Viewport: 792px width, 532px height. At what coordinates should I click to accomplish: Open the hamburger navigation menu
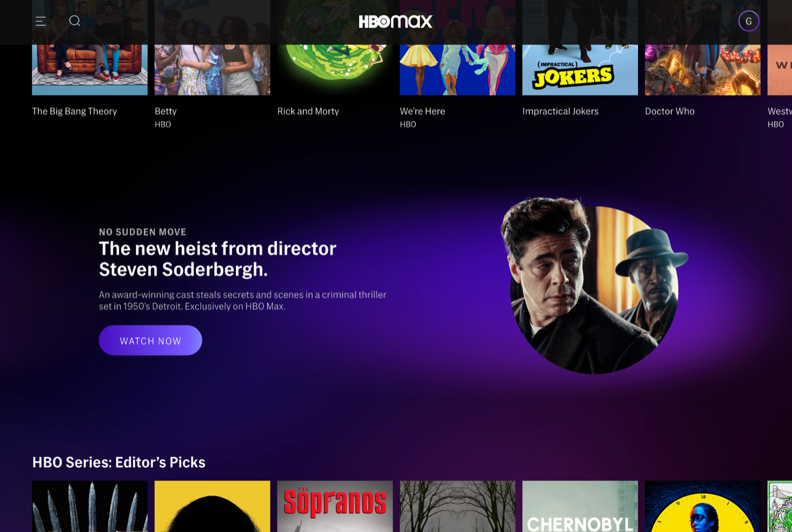(x=41, y=22)
